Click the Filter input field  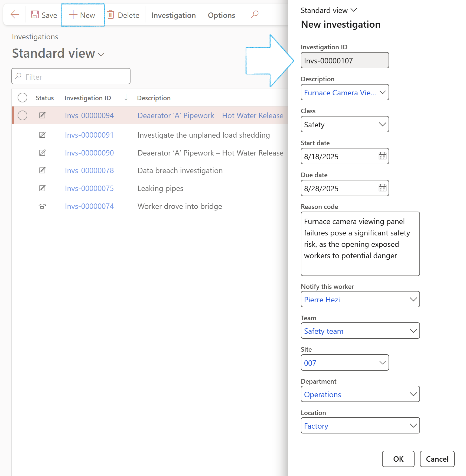pyautogui.click(x=71, y=76)
